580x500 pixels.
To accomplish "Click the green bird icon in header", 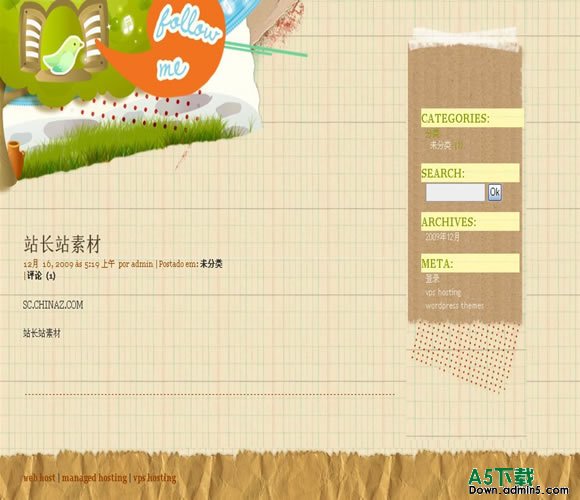I will pyautogui.click(x=64, y=54).
